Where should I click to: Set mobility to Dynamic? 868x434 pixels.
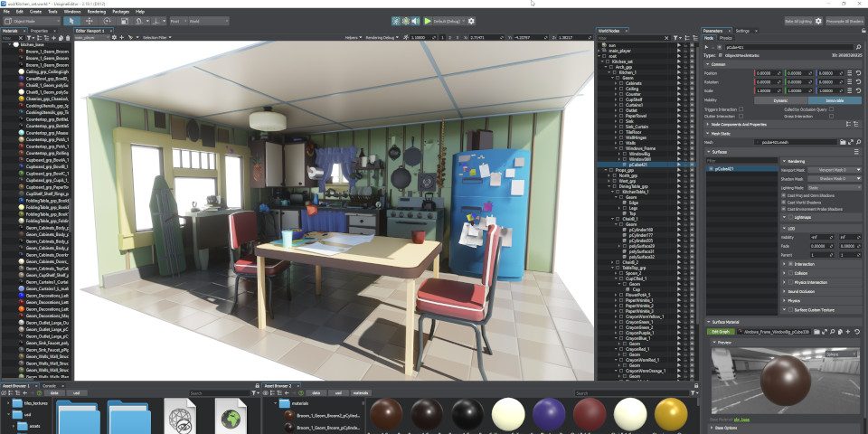(x=780, y=99)
